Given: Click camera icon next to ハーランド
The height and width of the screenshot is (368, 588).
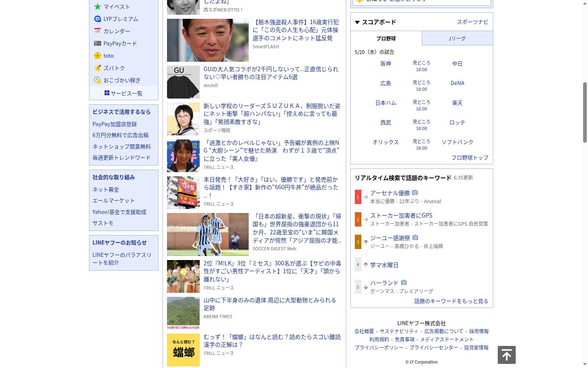Looking at the screenshot, I should click(404, 283).
